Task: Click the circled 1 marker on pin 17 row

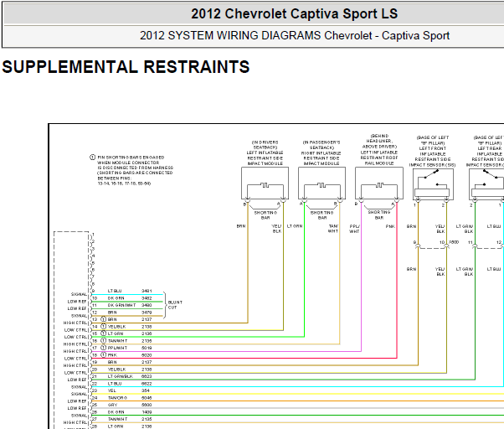Action: 104,348
